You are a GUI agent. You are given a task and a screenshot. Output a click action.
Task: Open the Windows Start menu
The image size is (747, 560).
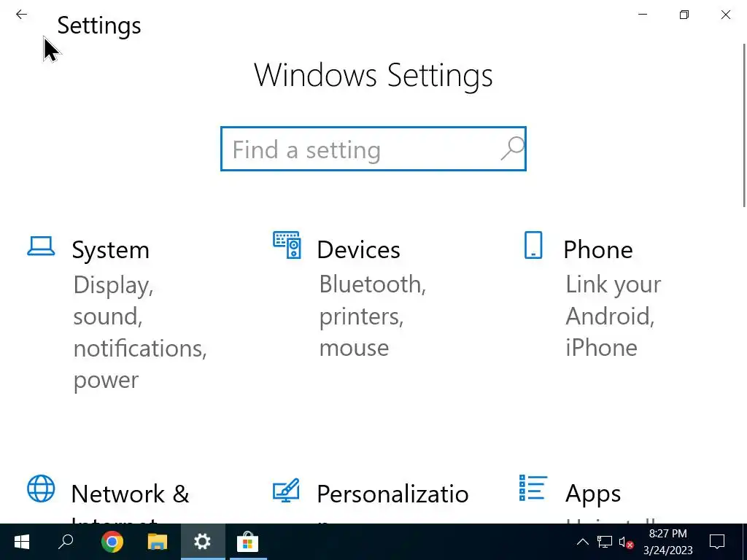(21, 542)
